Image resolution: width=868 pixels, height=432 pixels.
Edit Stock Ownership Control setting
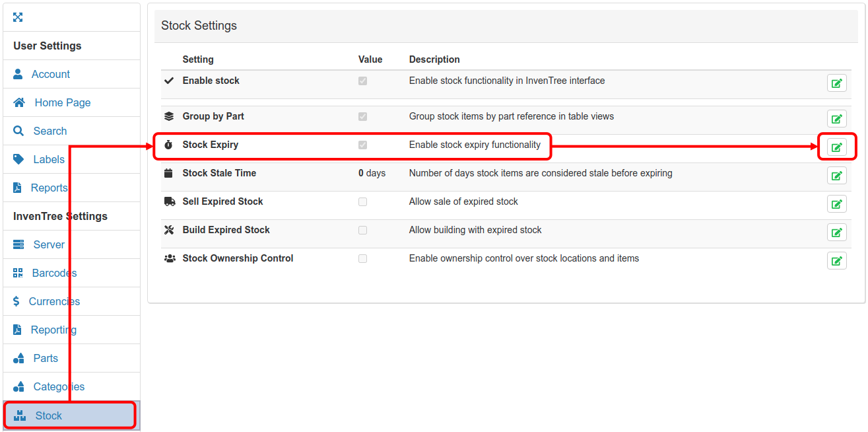[x=836, y=261]
